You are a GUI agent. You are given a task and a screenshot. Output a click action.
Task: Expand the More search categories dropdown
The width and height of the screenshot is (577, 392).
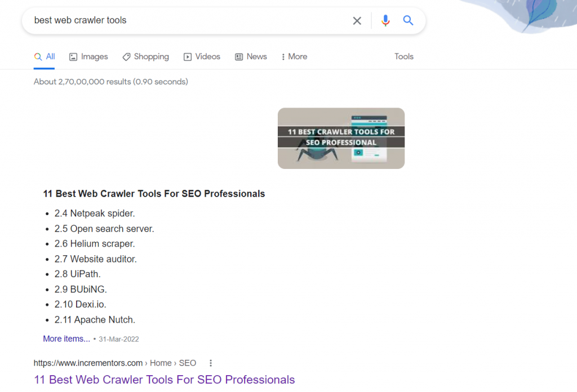(x=294, y=56)
